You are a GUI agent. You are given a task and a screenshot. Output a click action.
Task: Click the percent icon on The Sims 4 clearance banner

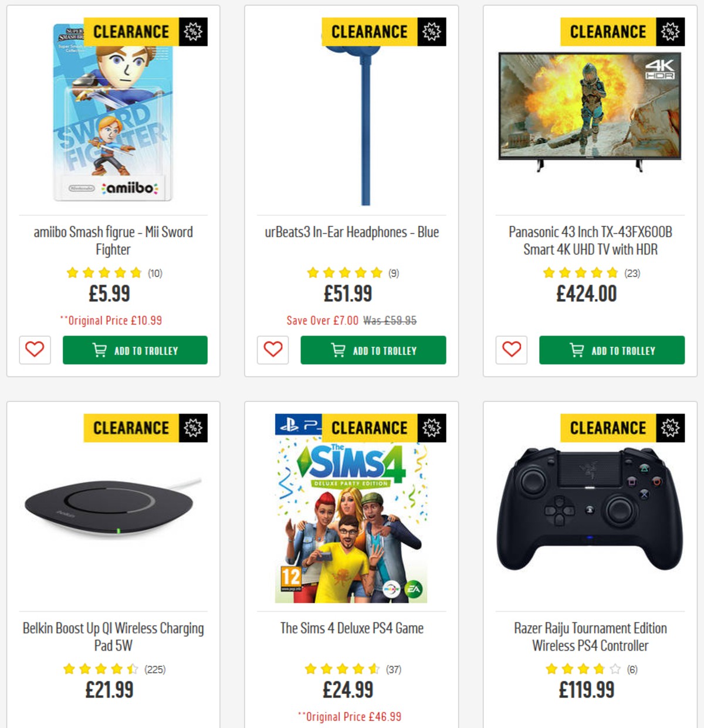click(x=432, y=428)
